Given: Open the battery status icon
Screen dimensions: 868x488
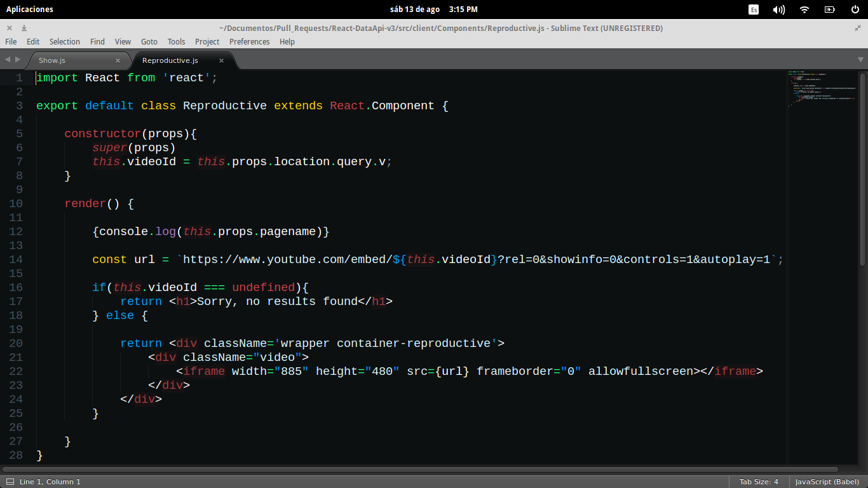Looking at the screenshot, I should (x=830, y=10).
